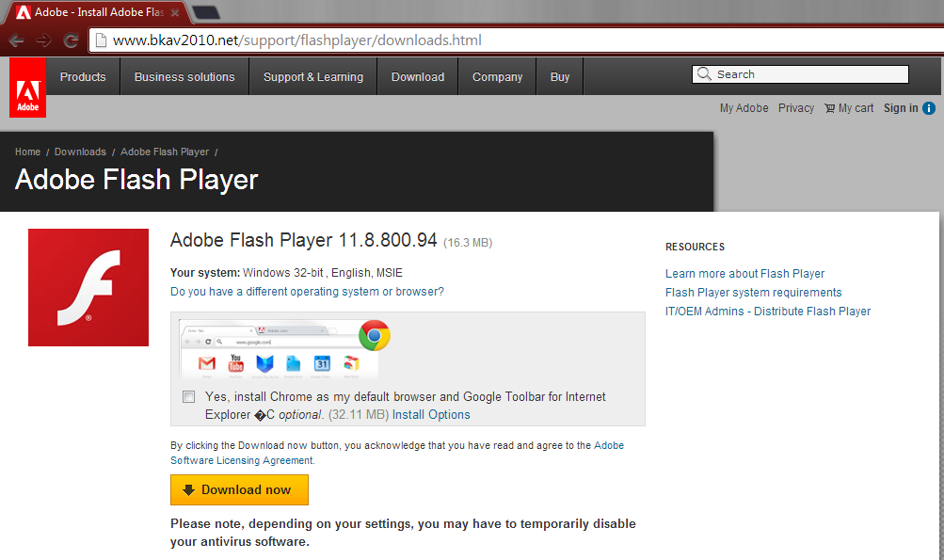This screenshot has height=560, width=944.
Task: Click 'Your system: Windows 32-bit' text
Action: pos(286,273)
